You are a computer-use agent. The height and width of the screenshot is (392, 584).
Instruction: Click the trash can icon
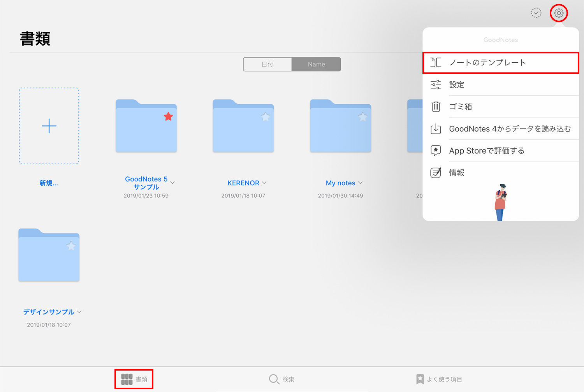point(436,106)
